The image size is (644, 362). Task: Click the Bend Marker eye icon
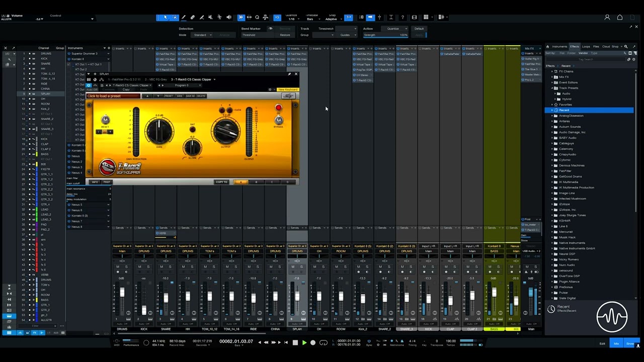coord(270,29)
